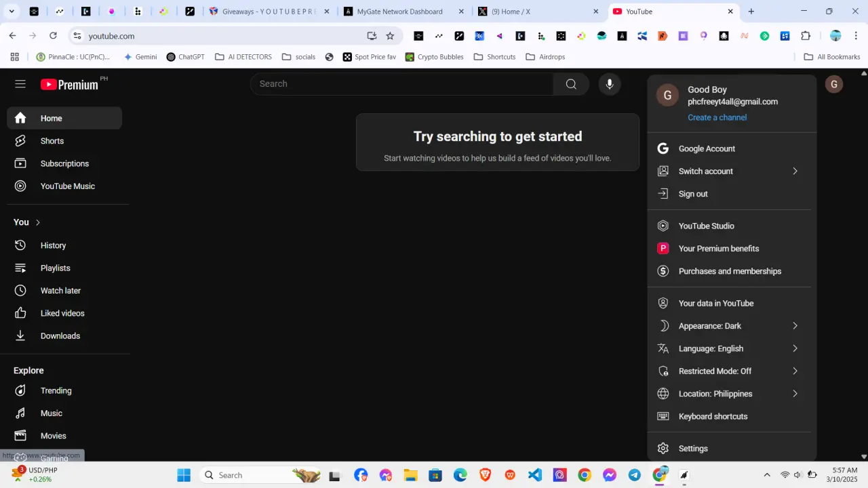Screen dimensions: 868x488
Task: Click the page scrollbar down arrow
Action: [864, 457]
